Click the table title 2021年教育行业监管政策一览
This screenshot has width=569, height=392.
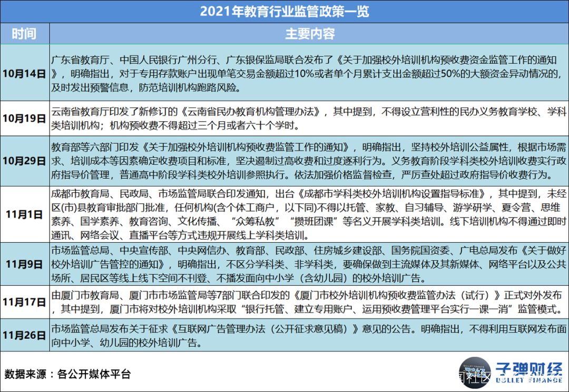pos(284,11)
